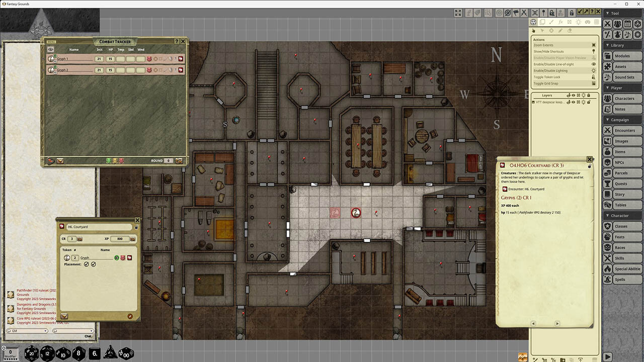The width and height of the screenshot is (644, 362).
Task: Open the encounter window bottom dropdown arrow
Action: point(64,316)
